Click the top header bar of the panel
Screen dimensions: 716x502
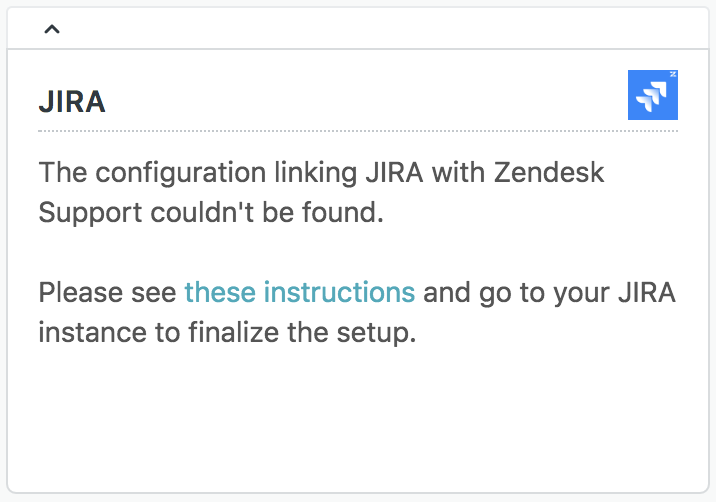pyautogui.click(x=357, y=29)
